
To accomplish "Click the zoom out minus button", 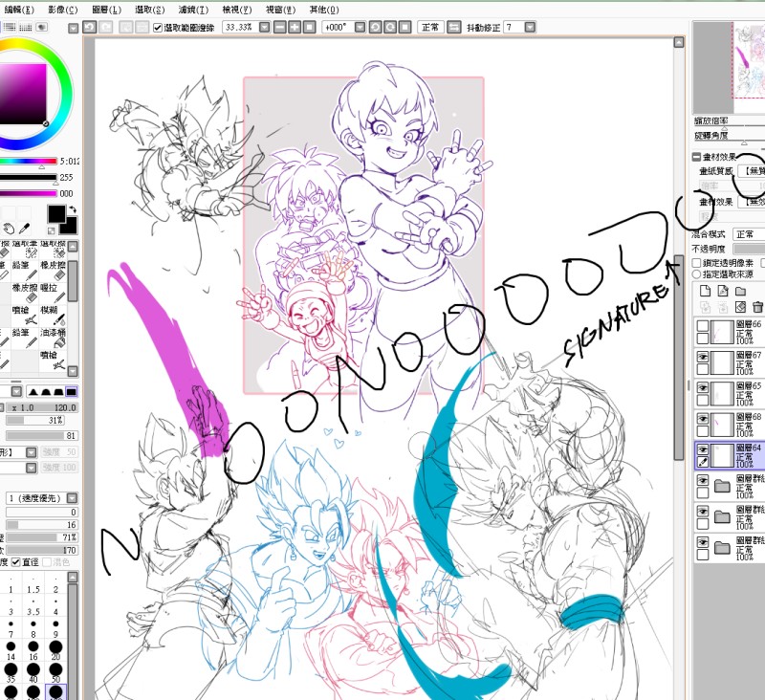I will tap(280, 28).
